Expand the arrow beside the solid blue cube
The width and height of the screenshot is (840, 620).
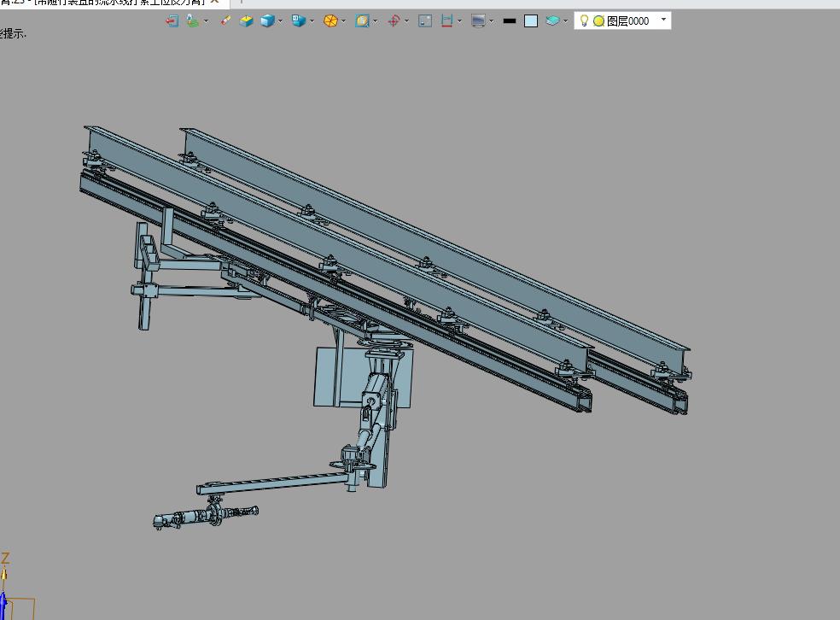[280, 21]
